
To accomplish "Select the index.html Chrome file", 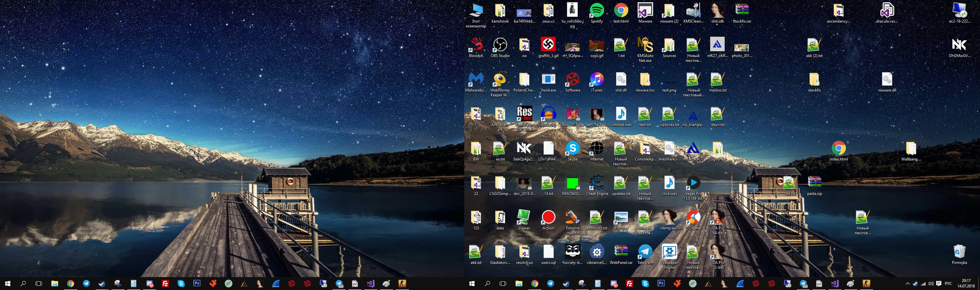I will click(x=838, y=149).
